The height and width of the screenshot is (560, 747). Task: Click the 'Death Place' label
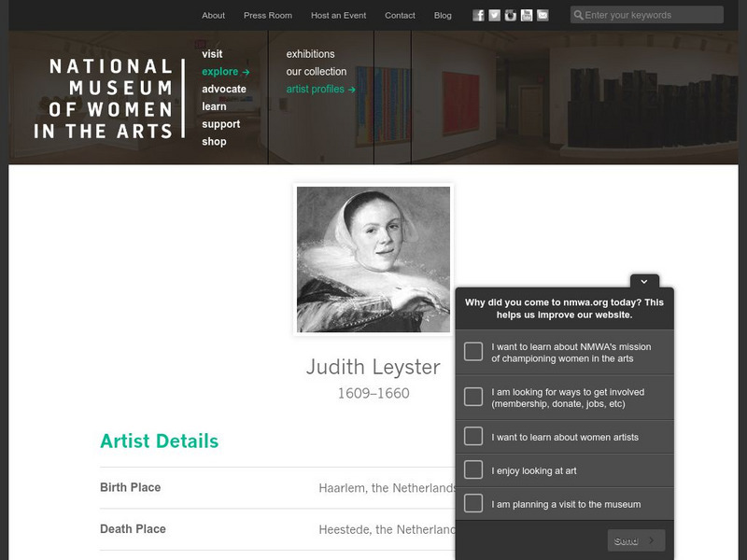(133, 529)
